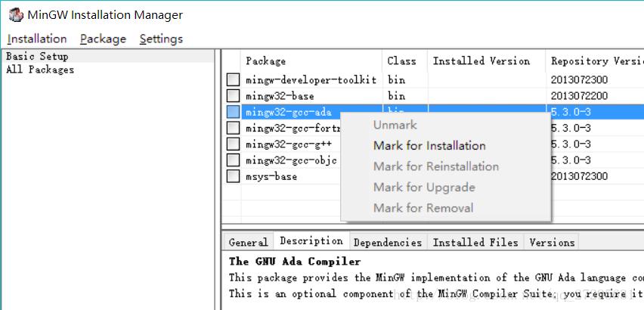Select the msys-base package name
Viewport: 644px width, 310px height.
point(271,177)
